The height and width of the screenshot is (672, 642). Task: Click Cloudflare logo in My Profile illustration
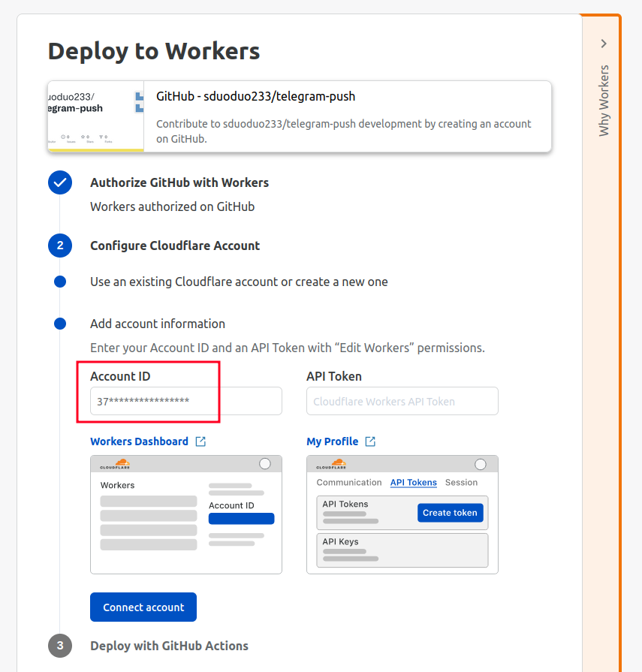coord(331,464)
